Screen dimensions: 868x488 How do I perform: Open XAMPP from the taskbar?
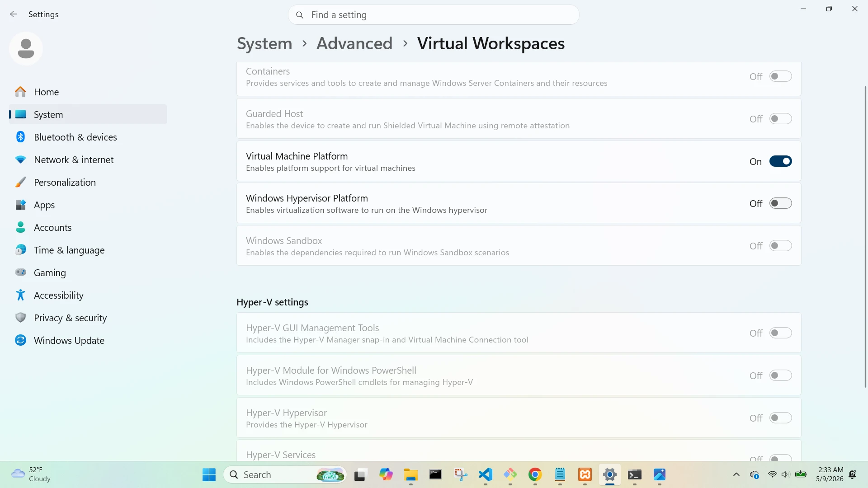[585, 474]
